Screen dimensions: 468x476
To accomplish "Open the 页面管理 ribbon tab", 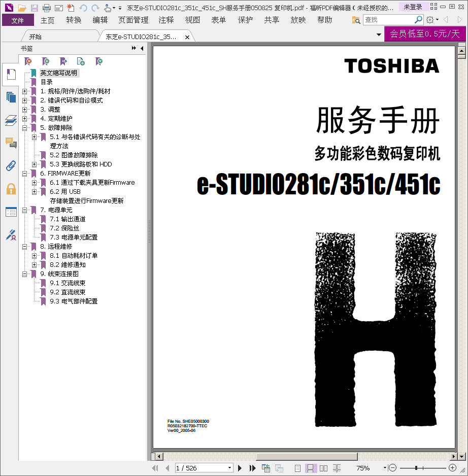I will [x=133, y=20].
